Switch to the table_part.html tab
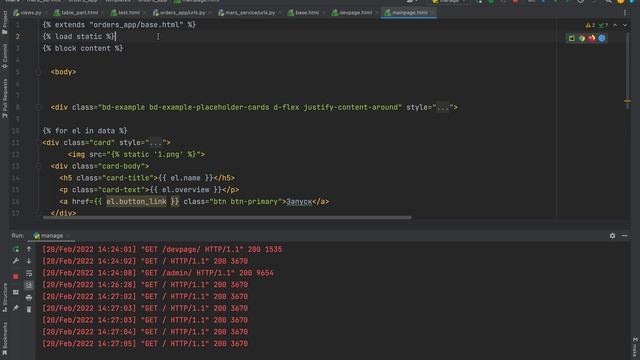Screen dimensions: 640x360 [77, 13]
